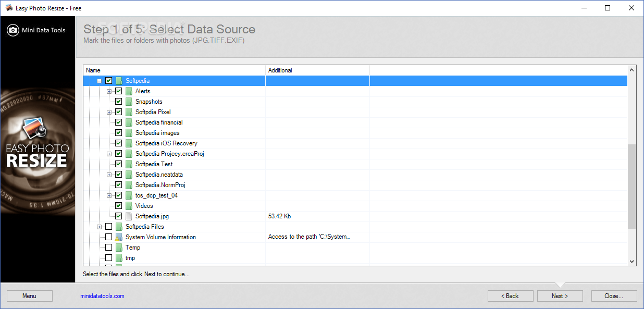Uncheck the Softpedia.jpg checkbox
644x309 pixels.
pos(118,216)
